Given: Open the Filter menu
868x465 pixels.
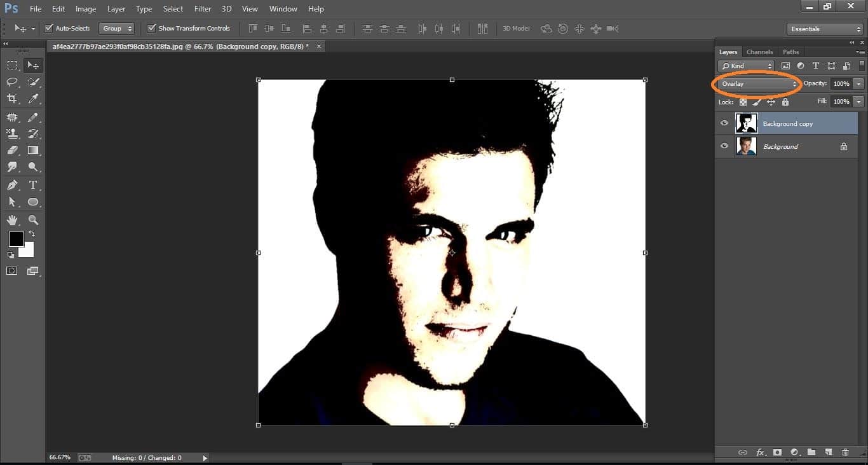Looking at the screenshot, I should [x=202, y=8].
